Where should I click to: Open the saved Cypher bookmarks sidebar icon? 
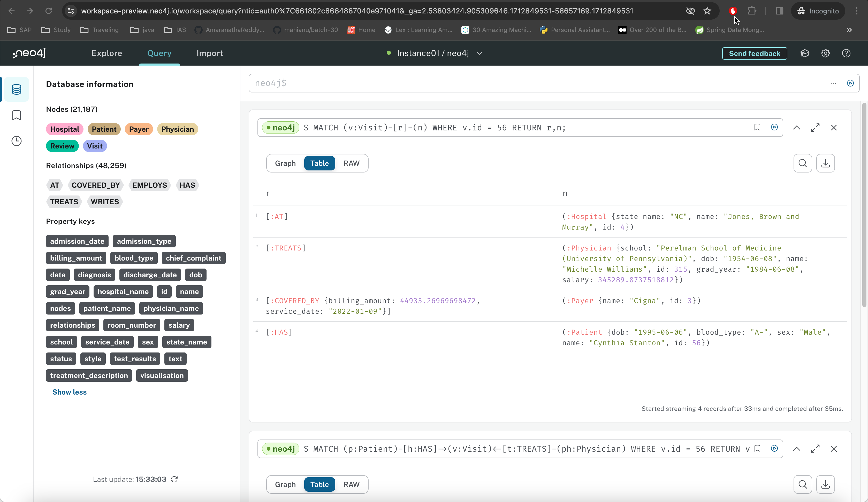[16, 115]
